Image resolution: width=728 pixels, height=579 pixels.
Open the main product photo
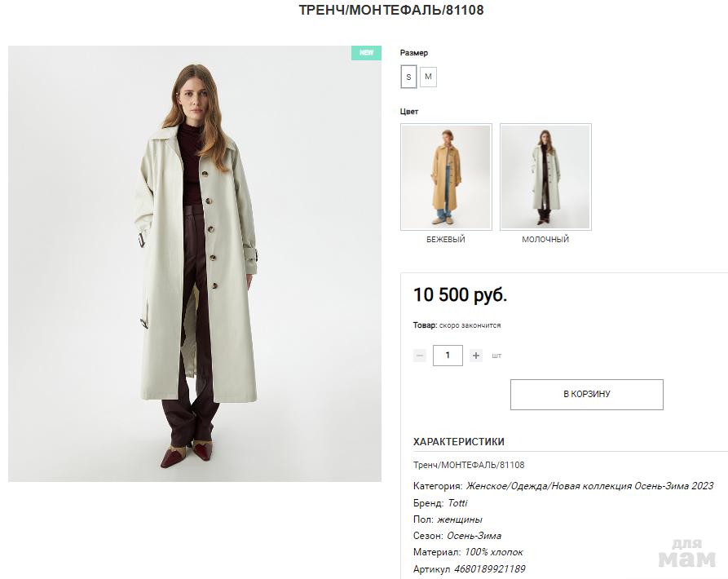(195, 263)
